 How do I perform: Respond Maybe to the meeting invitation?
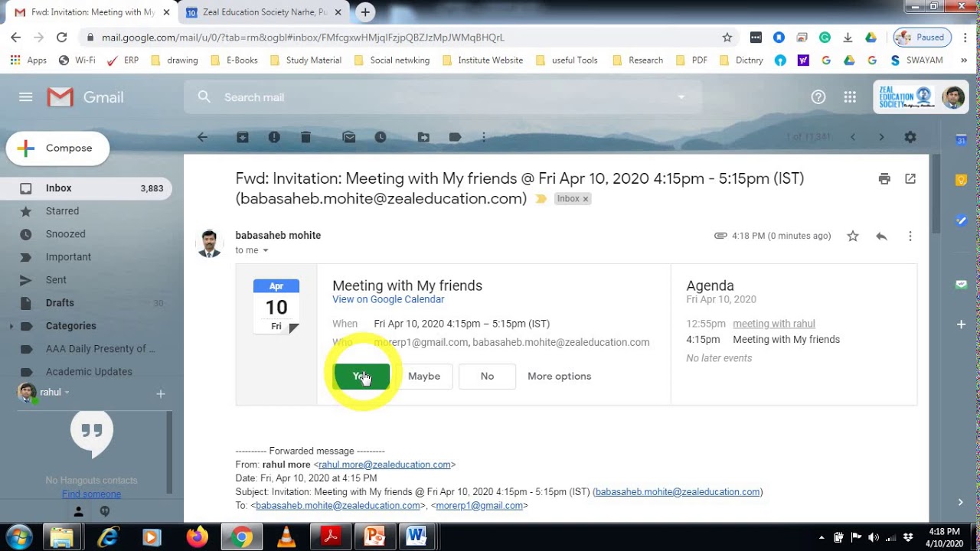(424, 376)
